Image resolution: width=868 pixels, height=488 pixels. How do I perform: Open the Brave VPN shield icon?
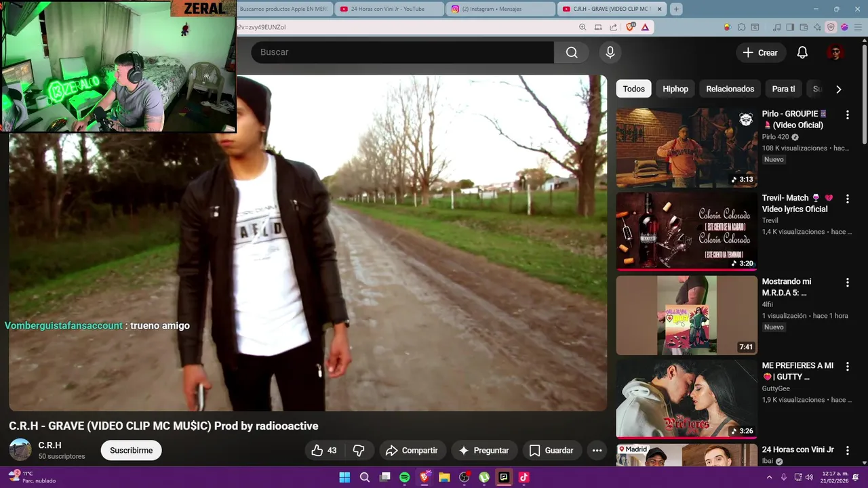[831, 27]
